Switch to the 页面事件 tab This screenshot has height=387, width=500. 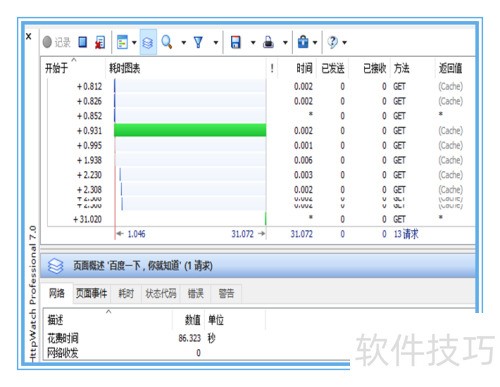point(91,293)
